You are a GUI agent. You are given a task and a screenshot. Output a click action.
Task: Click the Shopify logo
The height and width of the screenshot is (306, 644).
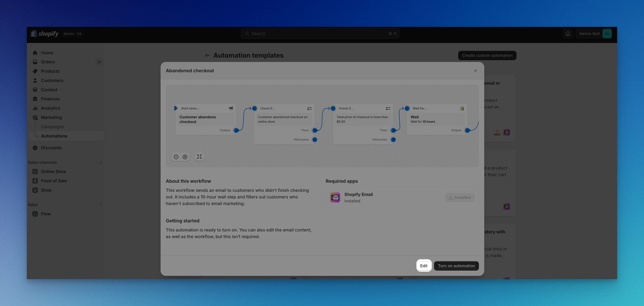45,34
